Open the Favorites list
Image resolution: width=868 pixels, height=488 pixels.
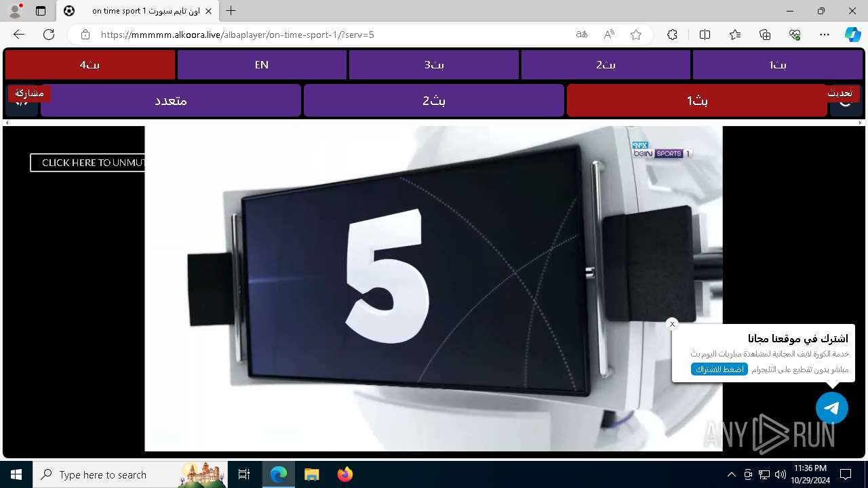pos(735,35)
